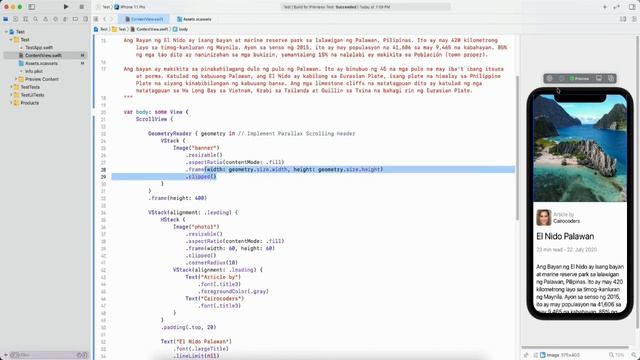
Task: Toggle the navigator sidebar visibility
Action: point(31,7)
